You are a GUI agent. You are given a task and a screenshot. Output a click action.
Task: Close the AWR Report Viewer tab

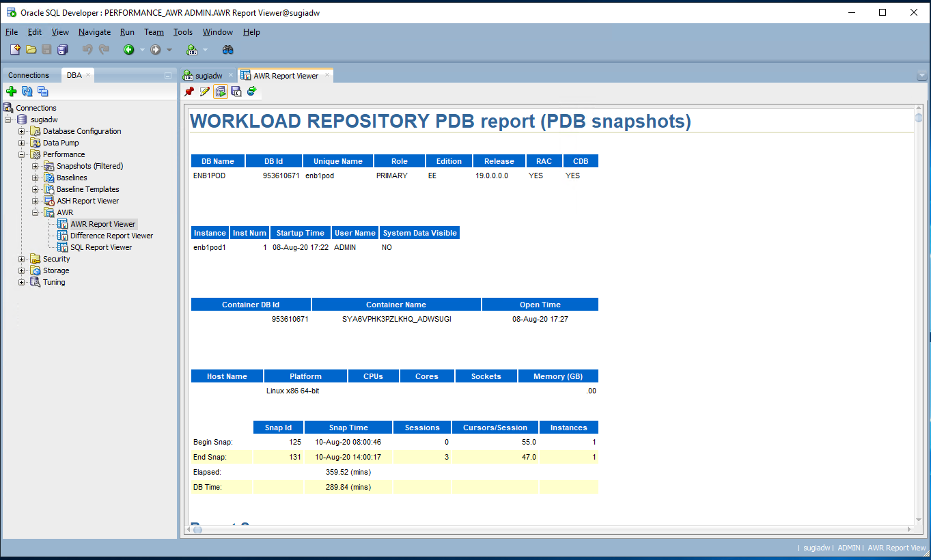[x=327, y=75]
